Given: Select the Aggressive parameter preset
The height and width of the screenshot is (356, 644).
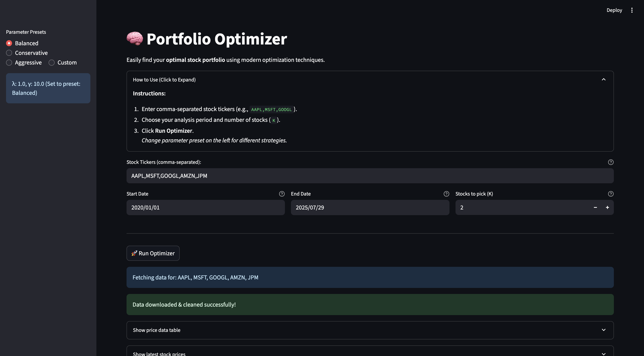Looking at the screenshot, I should pos(9,63).
